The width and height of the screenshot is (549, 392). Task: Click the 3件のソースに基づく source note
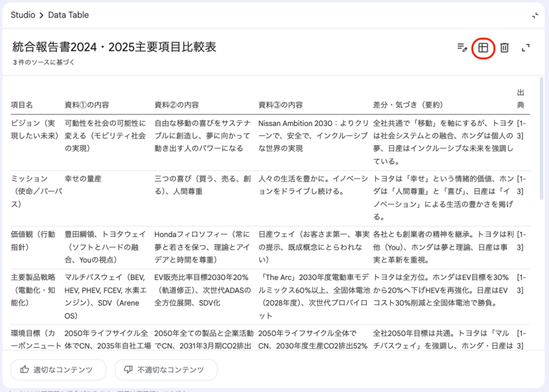[x=44, y=62]
